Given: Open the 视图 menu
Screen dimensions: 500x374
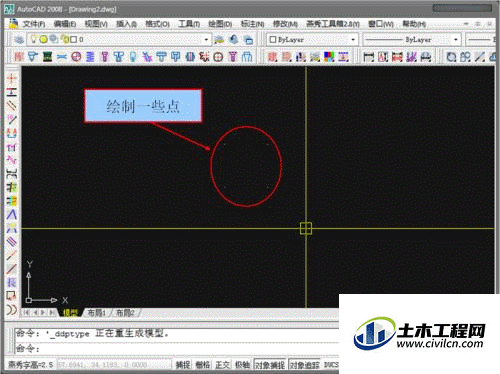Looking at the screenshot, I should coord(96,24).
